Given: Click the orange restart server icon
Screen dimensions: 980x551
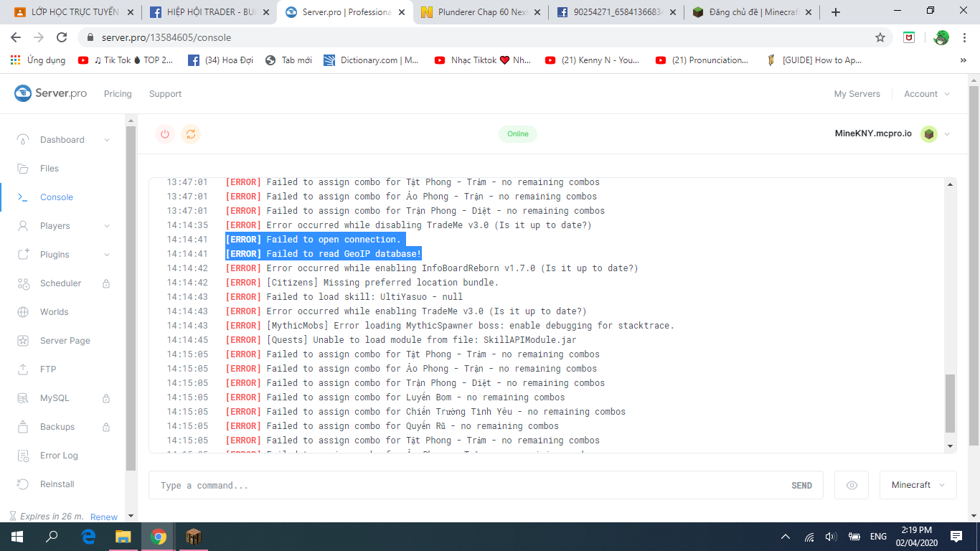Looking at the screenshot, I should 191,134.
